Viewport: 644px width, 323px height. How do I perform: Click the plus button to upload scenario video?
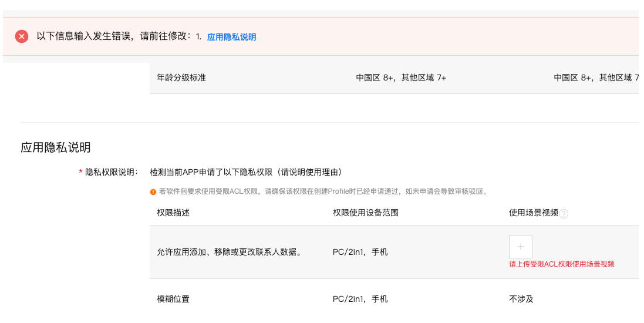pyautogui.click(x=521, y=247)
